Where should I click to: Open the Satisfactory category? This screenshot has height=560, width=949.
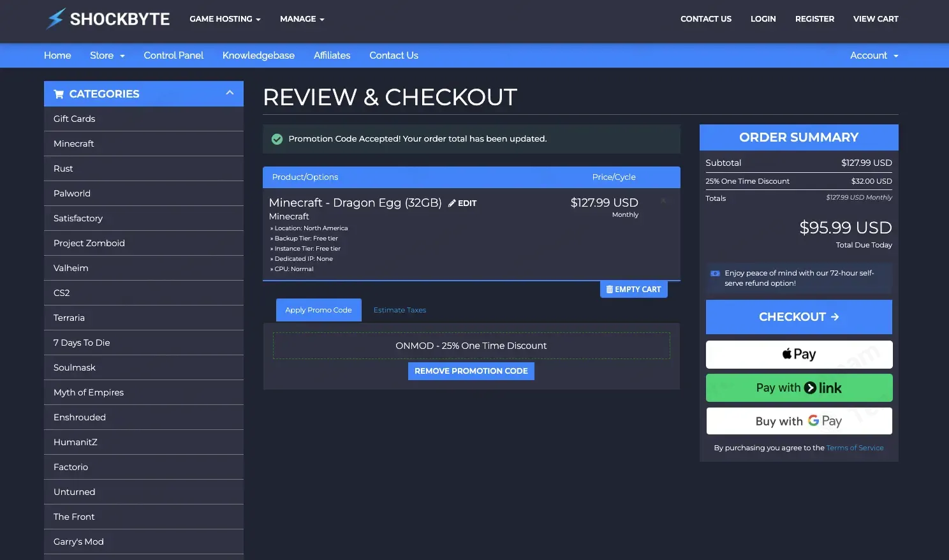coord(143,218)
